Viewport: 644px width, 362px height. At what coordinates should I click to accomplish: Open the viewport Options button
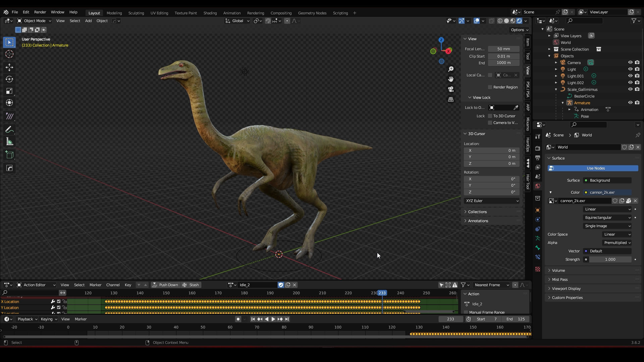pyautogui.click(x=520, y=30)
